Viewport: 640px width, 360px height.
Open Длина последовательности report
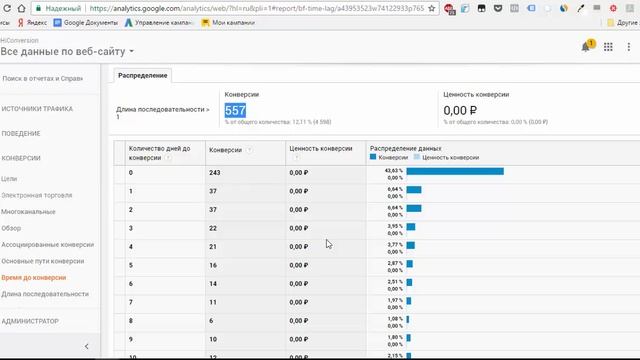point(45,294)
